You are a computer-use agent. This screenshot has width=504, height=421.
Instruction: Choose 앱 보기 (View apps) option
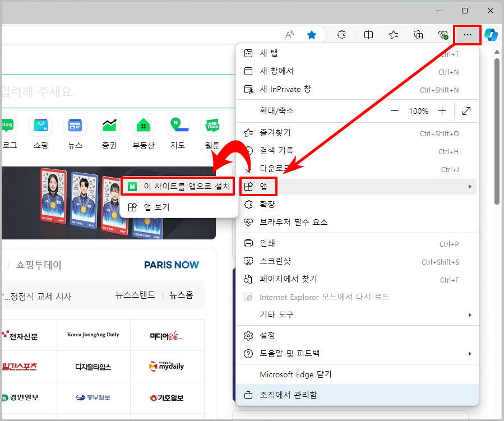click(178, 207)
